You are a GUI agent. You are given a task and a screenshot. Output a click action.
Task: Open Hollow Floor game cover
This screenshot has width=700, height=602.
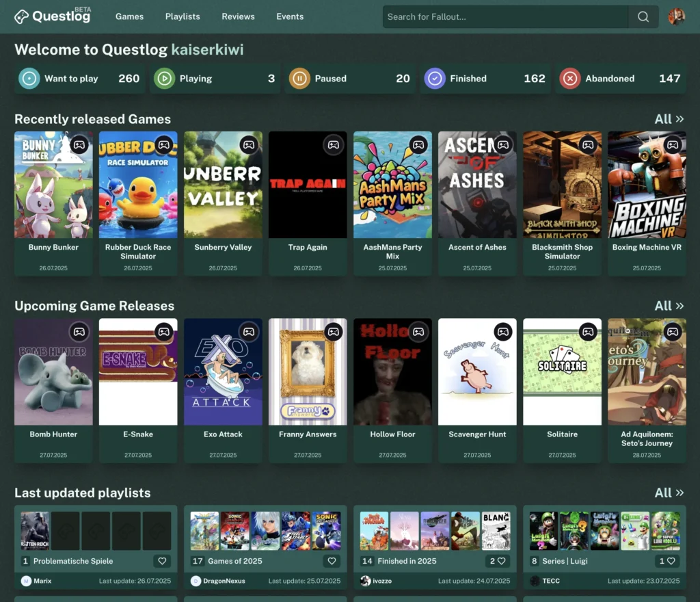(392, 371)
